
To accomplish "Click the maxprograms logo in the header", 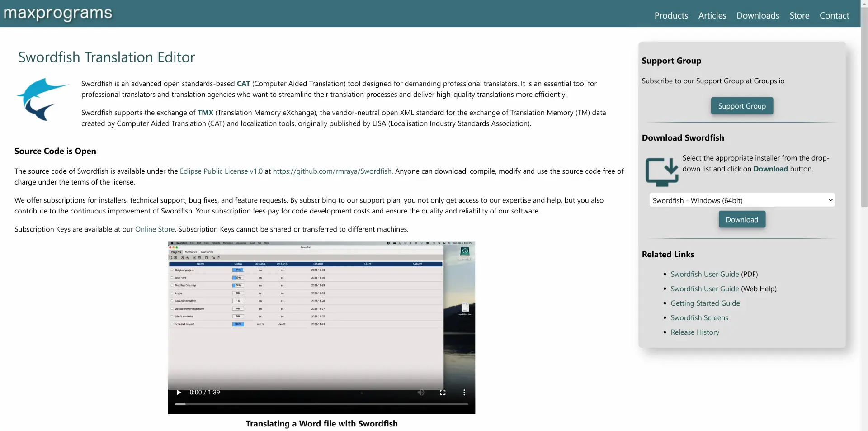I will pyautogui.click(x=58, y=13).
